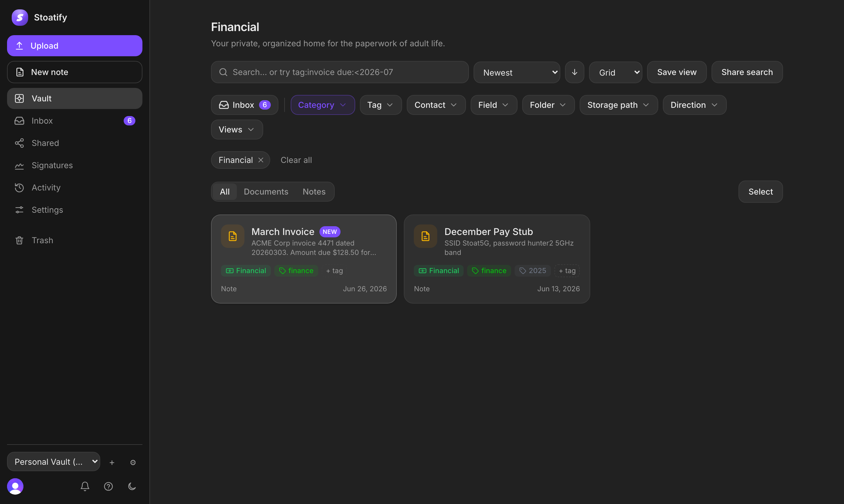844x504 pixels.
Task: Open the Trash
Action: (x=74, y=240)
